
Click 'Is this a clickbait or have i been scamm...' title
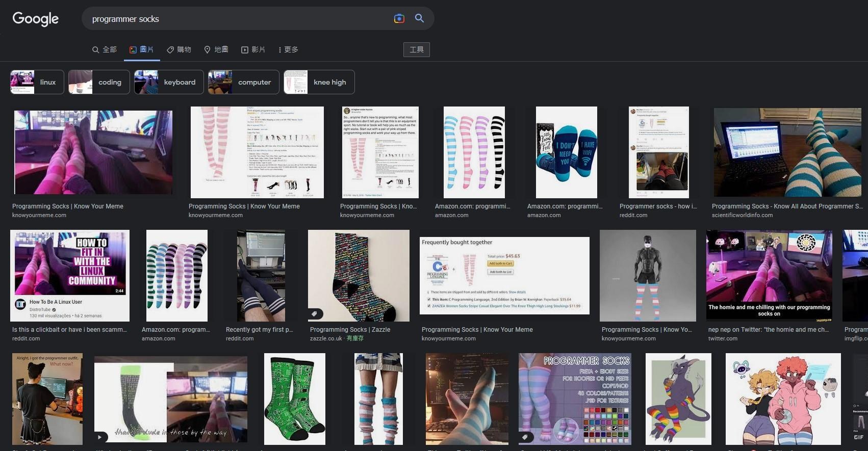[x=70, y=330]
